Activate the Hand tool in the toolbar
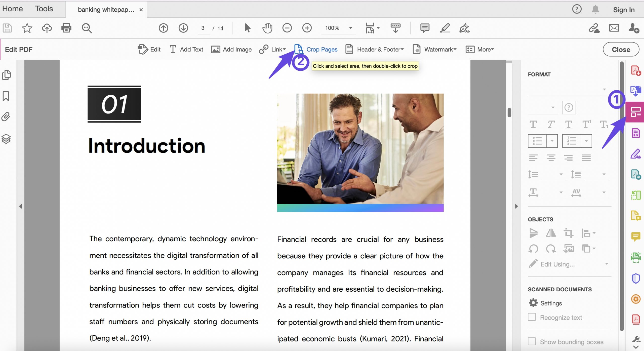 coord(267,28)
